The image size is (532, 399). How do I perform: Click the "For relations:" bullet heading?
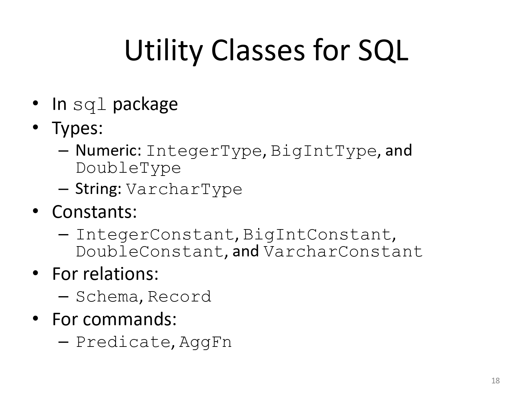coord(105,274)
